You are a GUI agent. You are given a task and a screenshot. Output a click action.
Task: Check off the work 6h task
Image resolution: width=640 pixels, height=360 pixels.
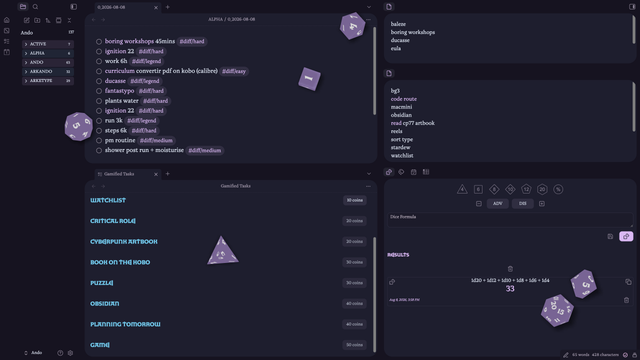coord(99,61)
